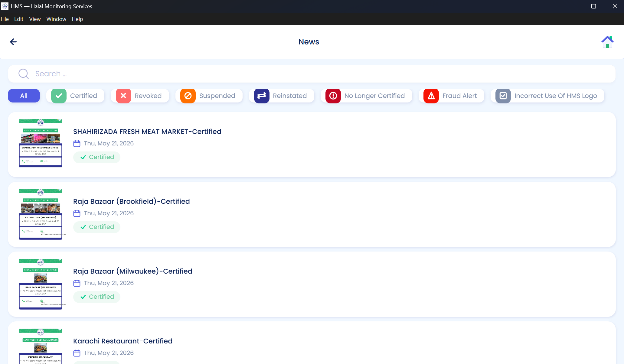
Task: Open Karachi Restaurant-Certified article
Action: coord(123,341)
